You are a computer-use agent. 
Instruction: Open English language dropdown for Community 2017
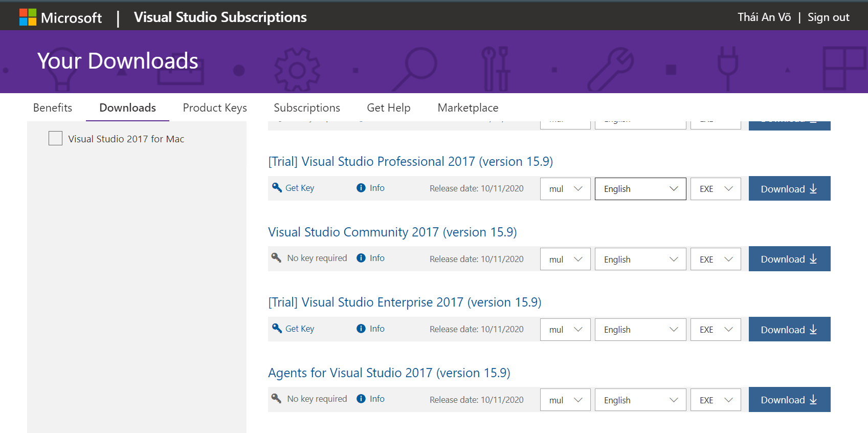[640, 259]
